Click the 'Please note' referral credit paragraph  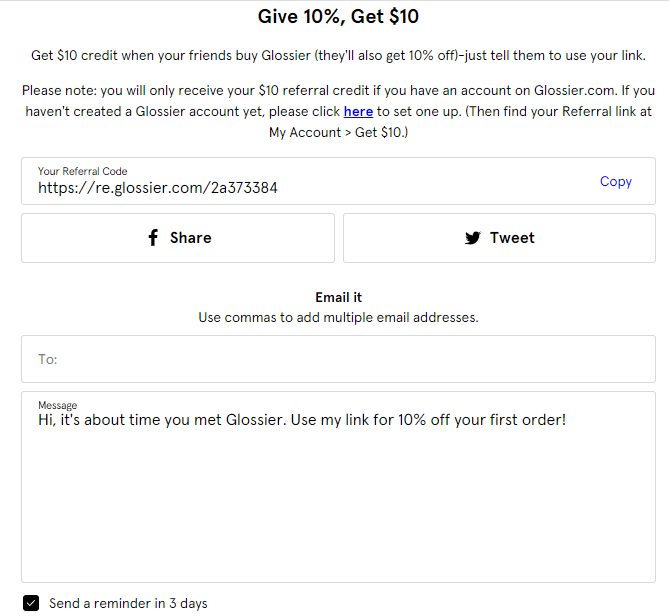tap(338, 91)
